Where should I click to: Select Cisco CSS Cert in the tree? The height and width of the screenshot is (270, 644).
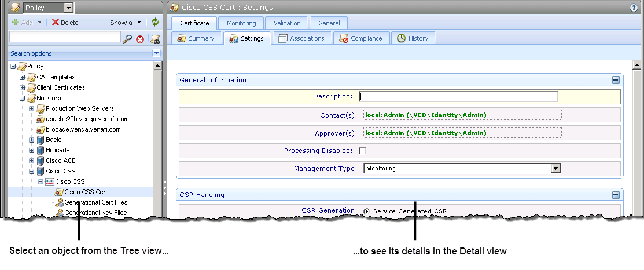[86, 192]
